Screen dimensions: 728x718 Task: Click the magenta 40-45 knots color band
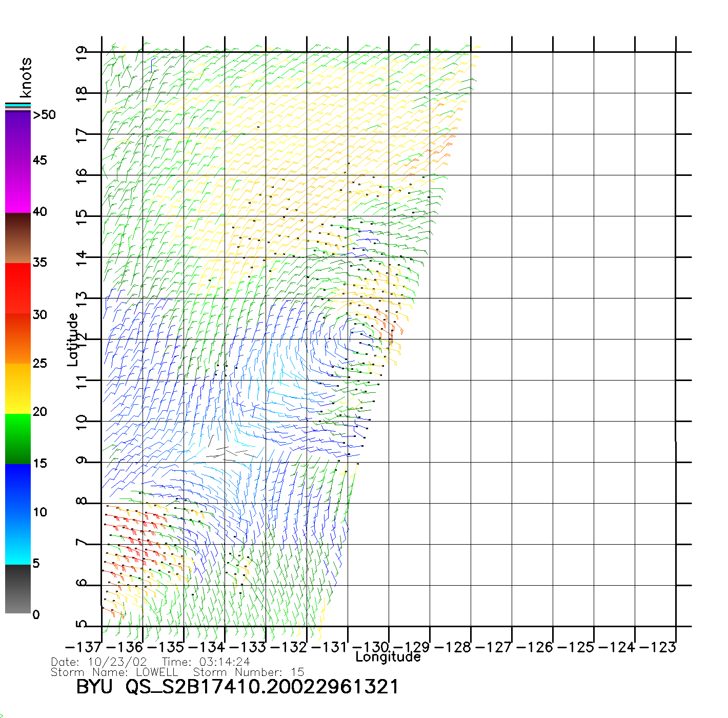(x=18, y=187)
